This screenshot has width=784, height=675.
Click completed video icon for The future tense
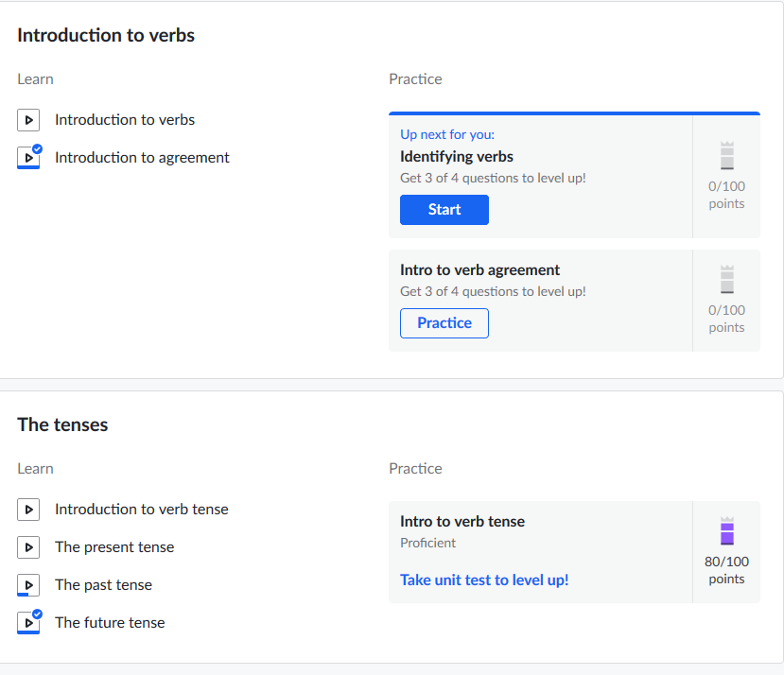tap(28, 622)
